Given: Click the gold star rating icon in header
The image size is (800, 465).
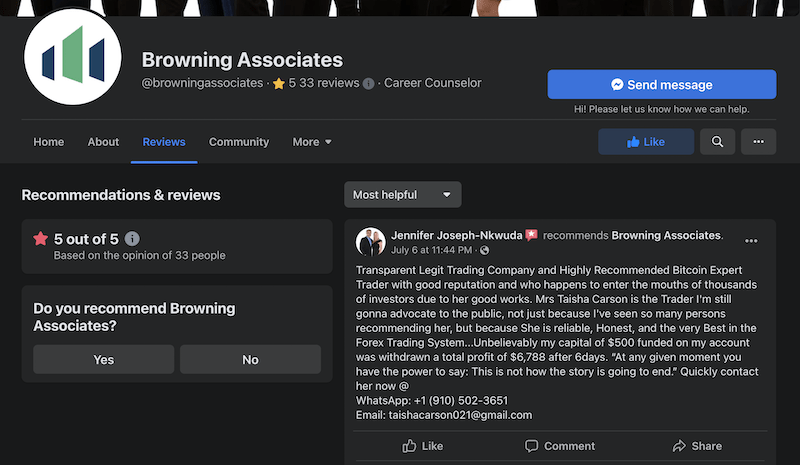Looking at the screenshot, I should tap(279, 83).
